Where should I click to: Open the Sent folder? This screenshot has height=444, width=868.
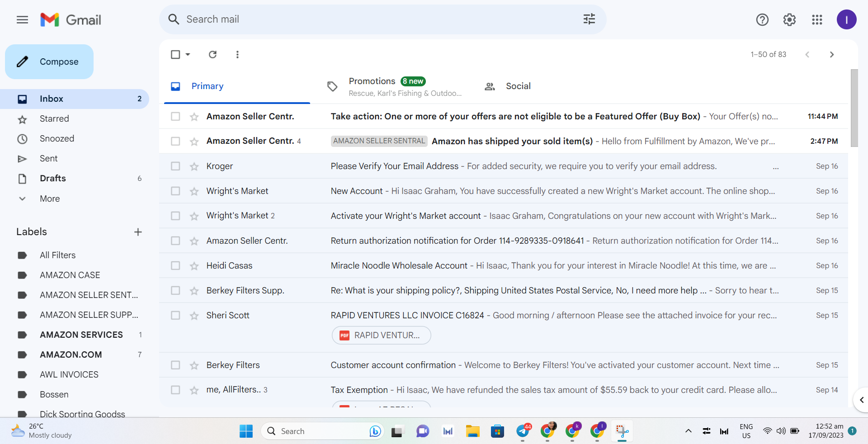click(x=75, y=158)
